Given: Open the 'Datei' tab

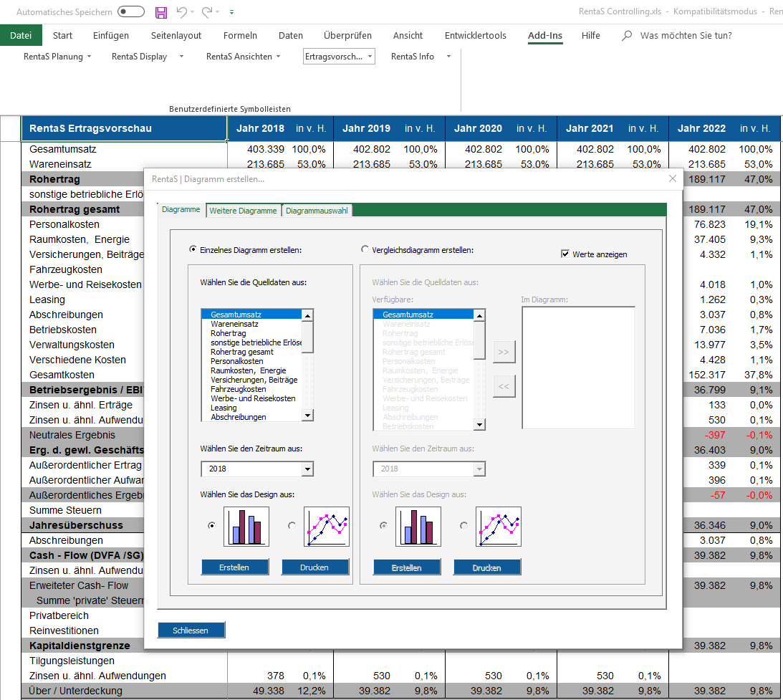Looking at the screenshot, I should click(x=21, y=35).
